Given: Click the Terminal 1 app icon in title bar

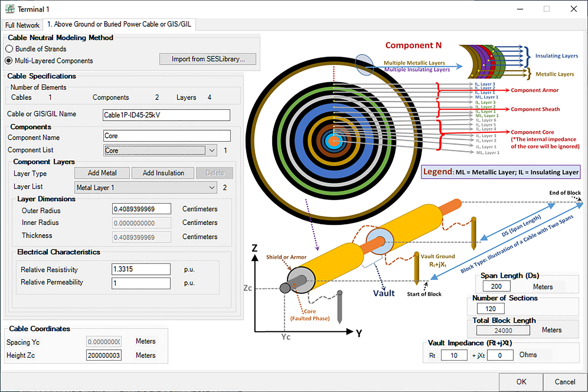Looking at the screenshot, I should point(10,9).
